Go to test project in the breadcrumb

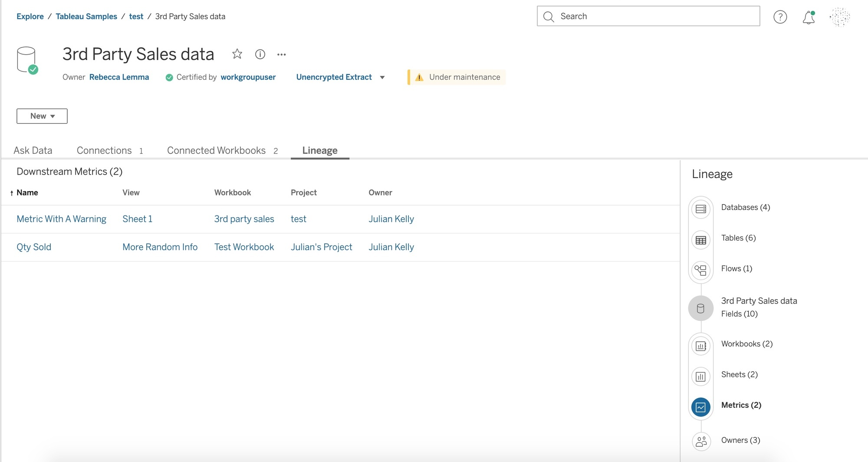(136, 16)
